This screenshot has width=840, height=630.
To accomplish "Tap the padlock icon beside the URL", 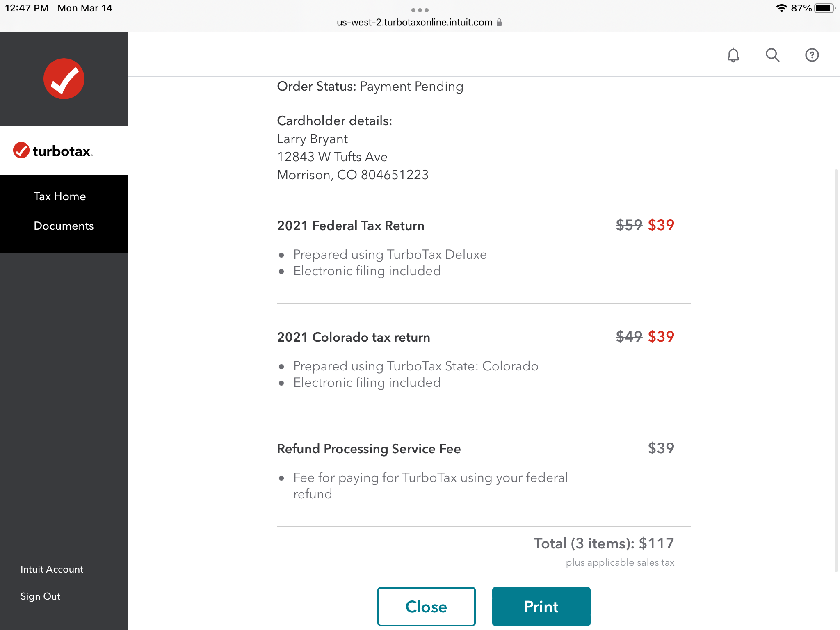I will 499,23.
